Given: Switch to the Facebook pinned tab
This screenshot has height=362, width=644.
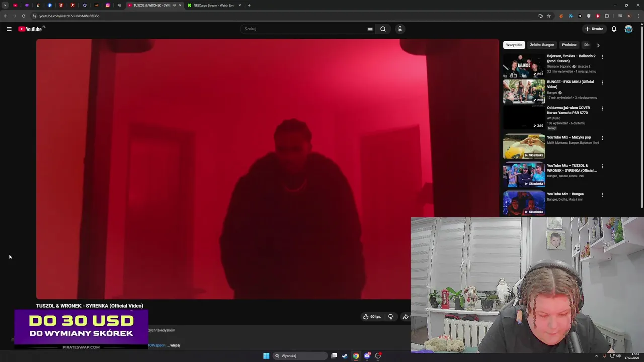Looking at the screenshot, I should tap(50, 5).
